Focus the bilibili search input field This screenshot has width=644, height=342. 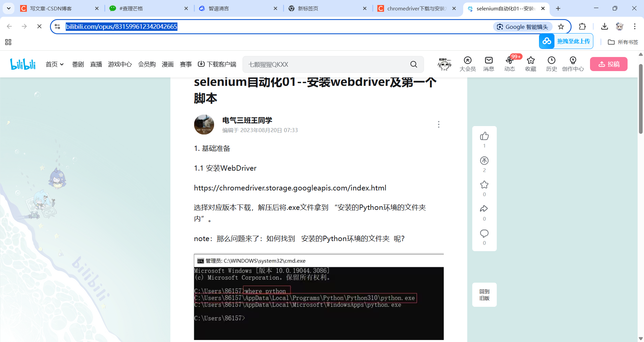click(x=325, y=64)
